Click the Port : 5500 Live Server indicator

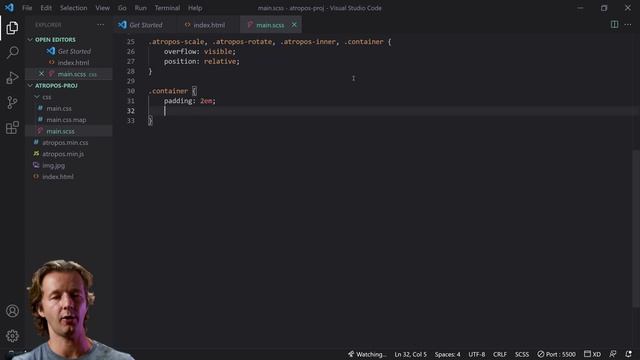(556, 354)
